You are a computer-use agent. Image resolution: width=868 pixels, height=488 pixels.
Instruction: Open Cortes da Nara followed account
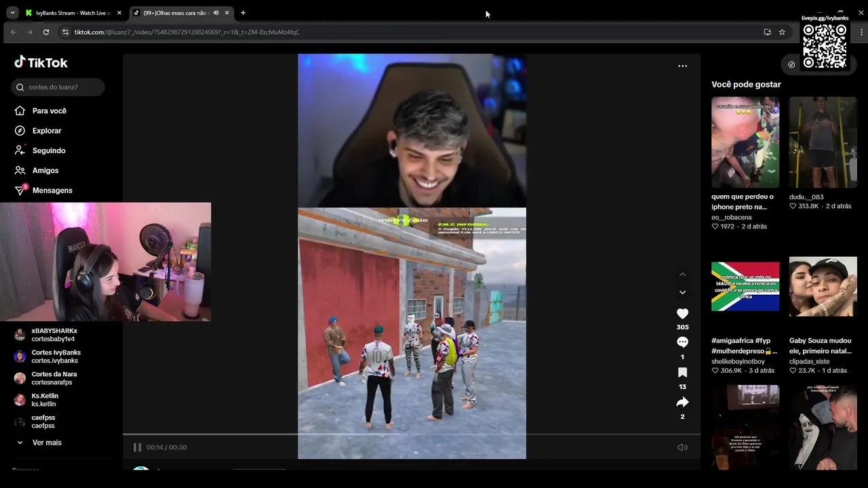click(x=54, y=378)
